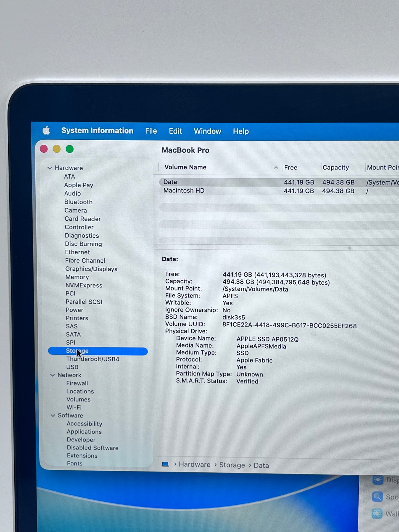399x532 pixels.
Task: Select Graphics/Displays in the sidebar
Action: 91,269
